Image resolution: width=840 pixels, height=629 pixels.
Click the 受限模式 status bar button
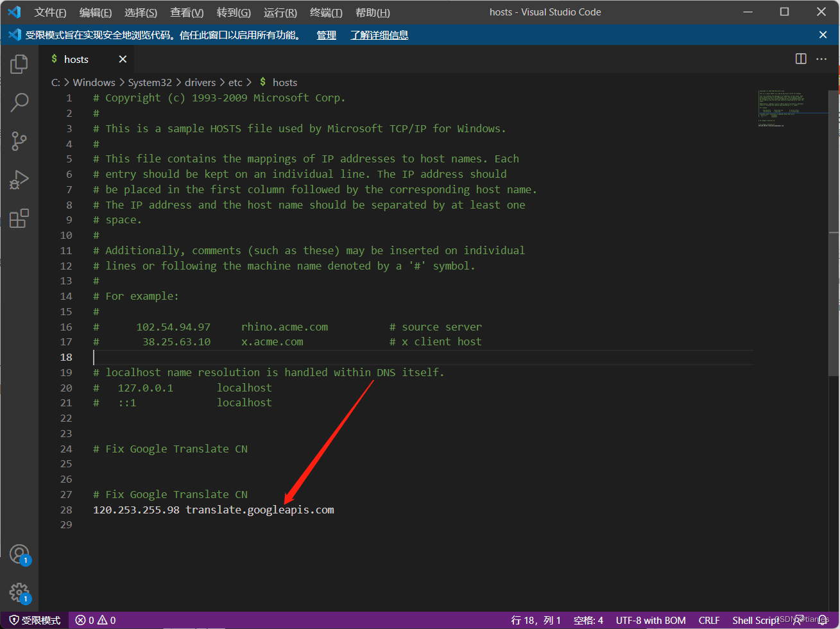(x=35, y=620)
